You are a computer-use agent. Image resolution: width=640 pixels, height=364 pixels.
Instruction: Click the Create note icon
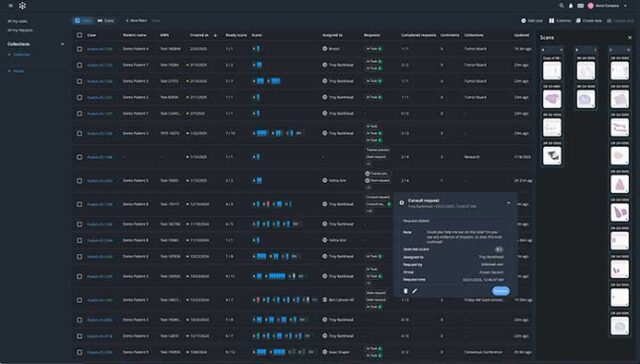tap(578, 20)
